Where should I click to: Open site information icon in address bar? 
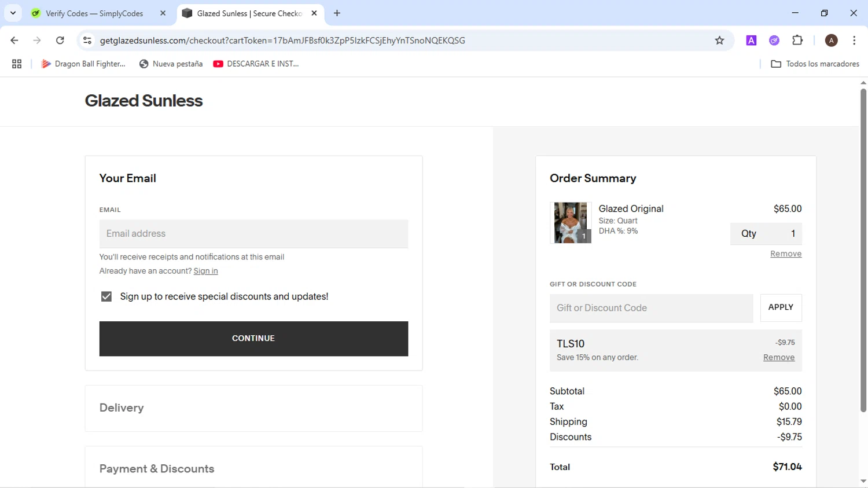(x=87, y=41)
